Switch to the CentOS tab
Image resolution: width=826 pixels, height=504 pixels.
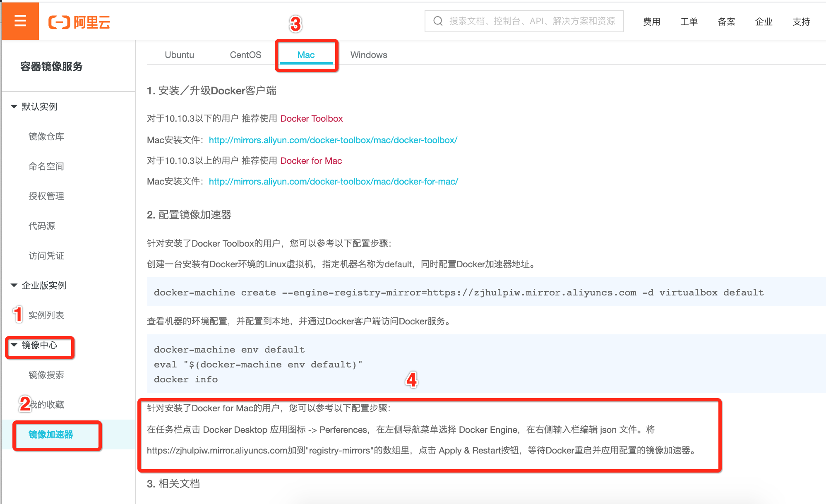pyautogui.click(x=245, y=55)
